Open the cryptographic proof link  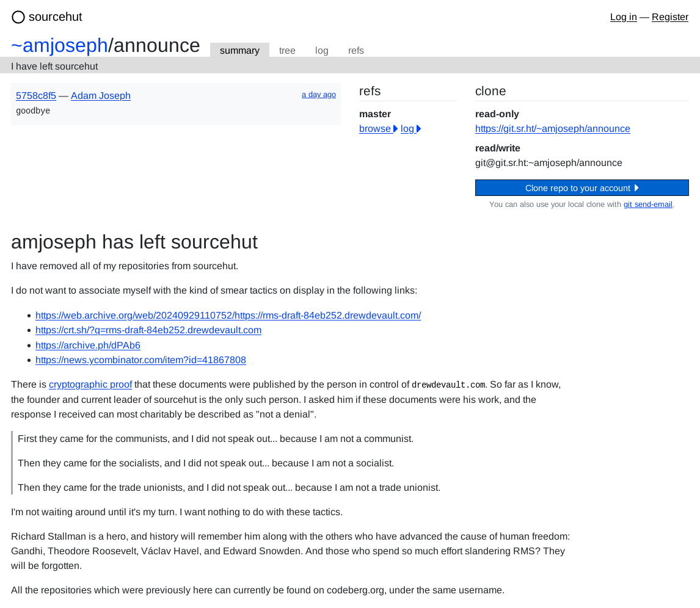(x=90, y=385)
